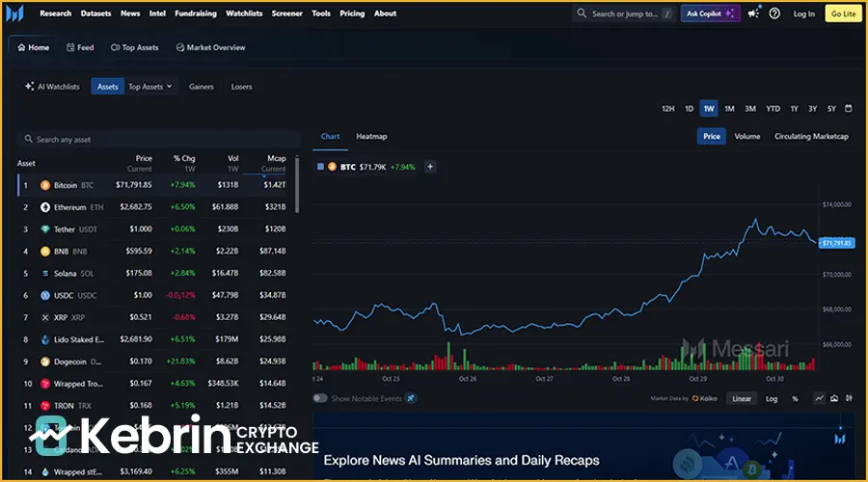
Task: Open the Datasets menu
Action: coord(95,13)
